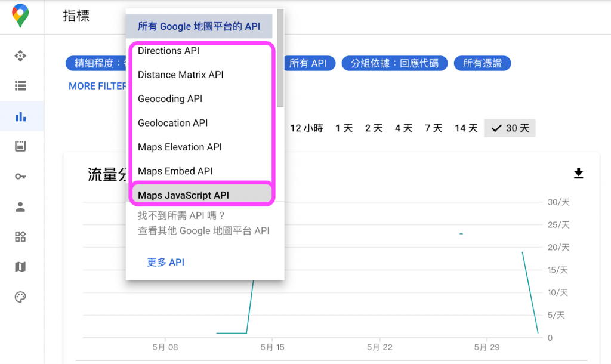Click the 查看其他 Google 地圖平台 API text
The image size is (611, 364).
pyautogui.click(x=203, y=231)
